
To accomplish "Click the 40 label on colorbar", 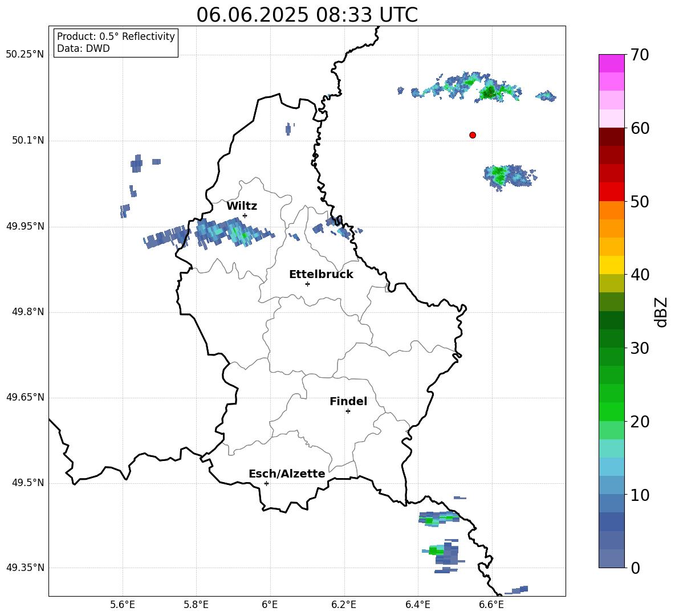I will pyautogui.click(x=639, y=275).
